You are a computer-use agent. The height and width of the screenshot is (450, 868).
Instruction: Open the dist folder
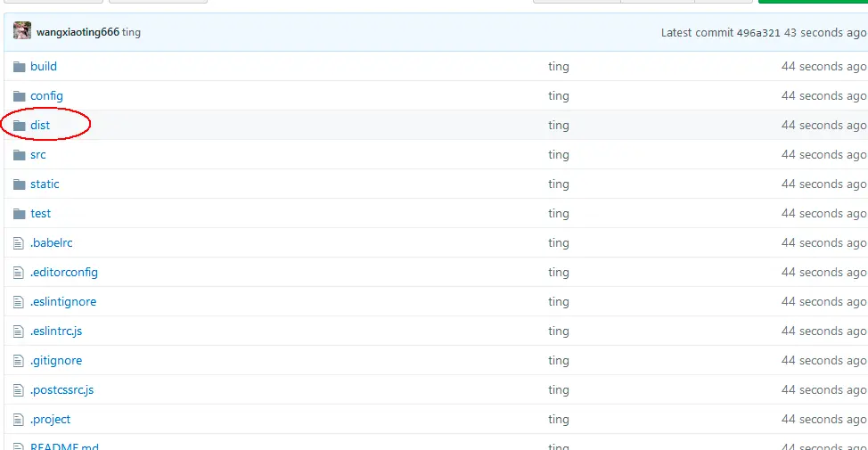[x=40, y=125]
